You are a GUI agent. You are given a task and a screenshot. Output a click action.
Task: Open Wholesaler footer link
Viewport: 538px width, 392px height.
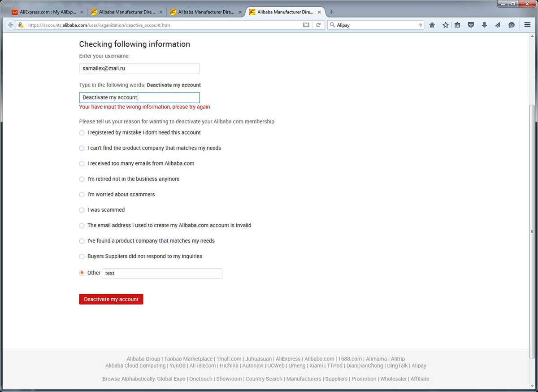tap(394, 379)
